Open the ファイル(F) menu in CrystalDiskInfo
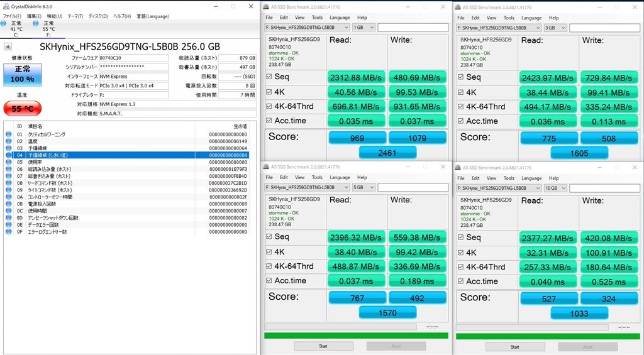 (x=12, y=16)
